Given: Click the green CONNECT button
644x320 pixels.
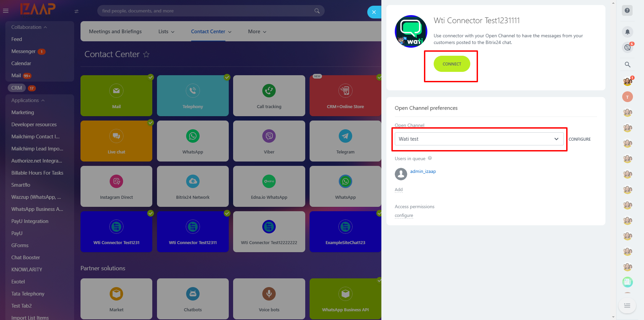Looking at the screenshot, I should point(452,64).
